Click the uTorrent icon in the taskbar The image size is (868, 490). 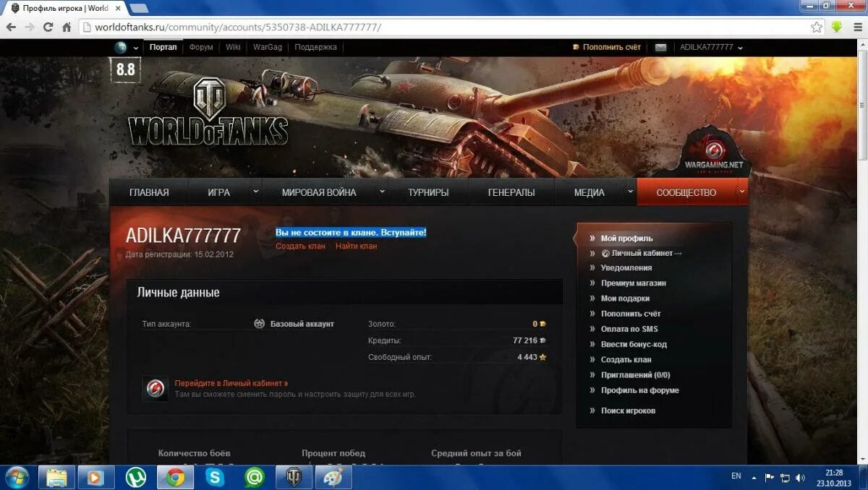(x=136, y=478)
